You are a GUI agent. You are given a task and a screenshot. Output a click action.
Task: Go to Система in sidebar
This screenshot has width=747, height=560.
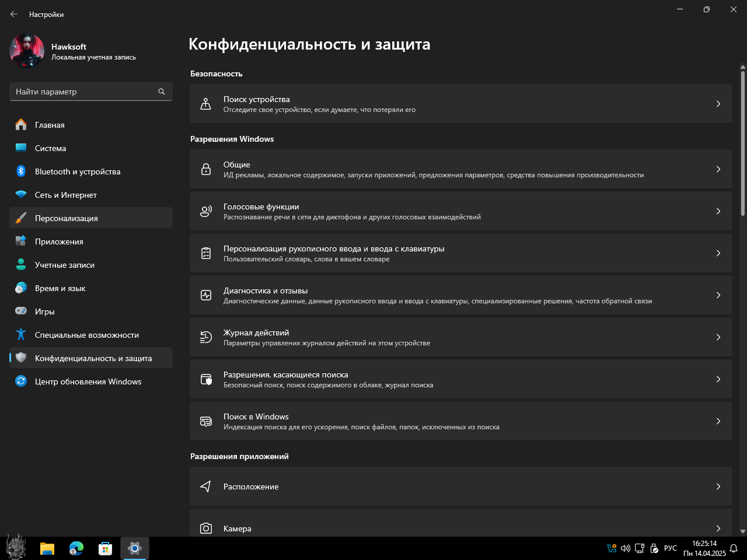click(50, 148)
